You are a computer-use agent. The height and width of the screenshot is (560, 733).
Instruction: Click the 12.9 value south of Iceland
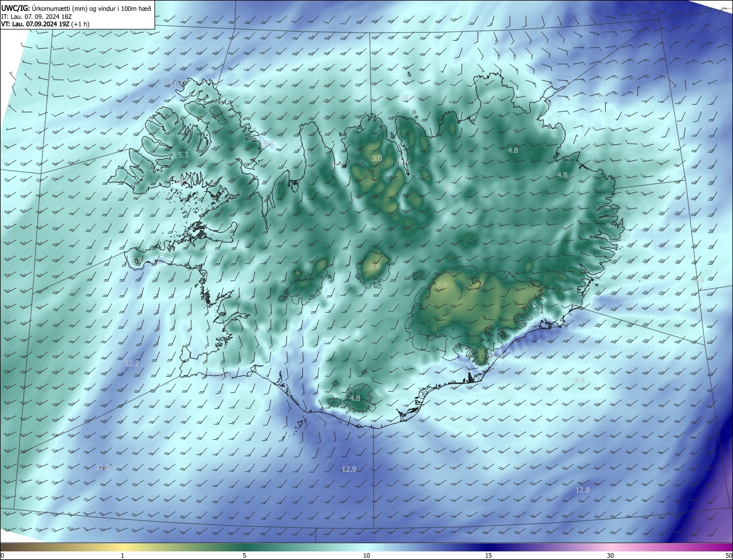pyautogui.click(x=349, y=469)
